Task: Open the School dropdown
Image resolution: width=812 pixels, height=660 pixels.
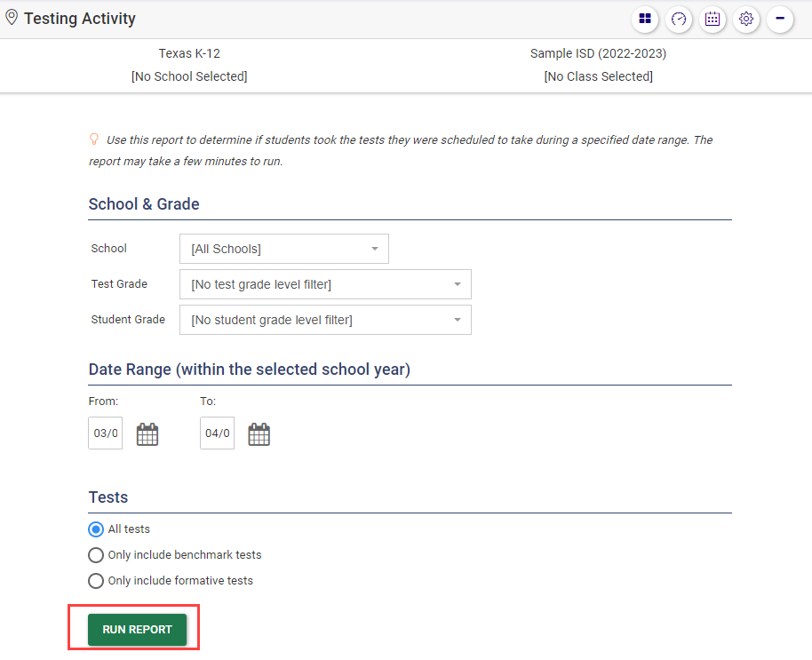Action: [x=283, y=249]
